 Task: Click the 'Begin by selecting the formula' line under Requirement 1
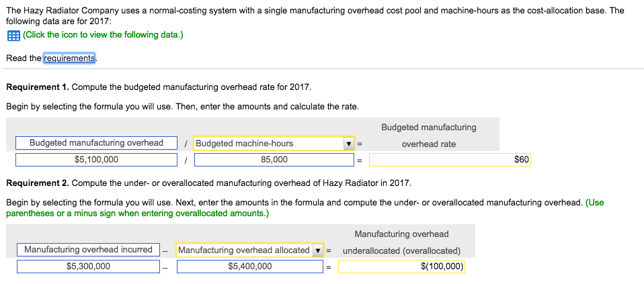click(182, 107)
